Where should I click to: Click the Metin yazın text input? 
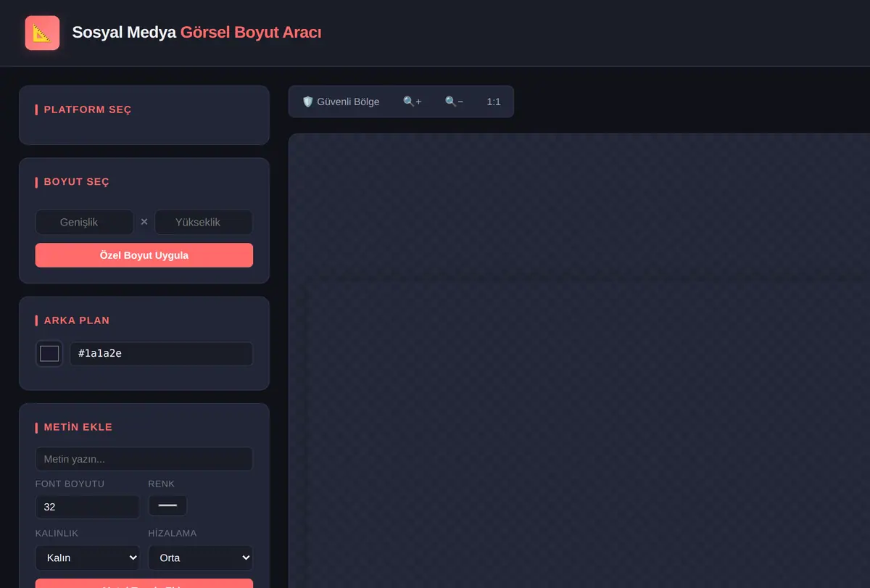click(x=144, y=459)
